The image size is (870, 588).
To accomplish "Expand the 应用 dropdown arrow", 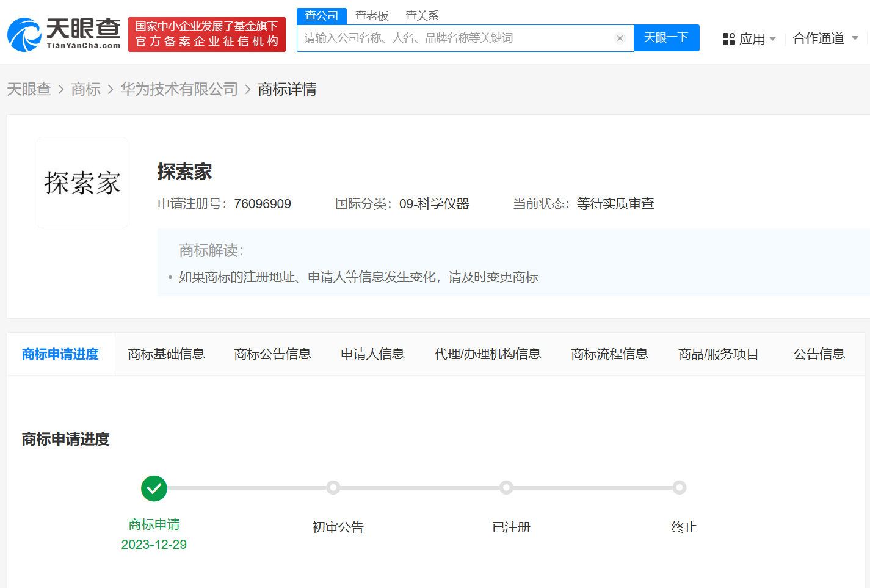I will [773, 39].
